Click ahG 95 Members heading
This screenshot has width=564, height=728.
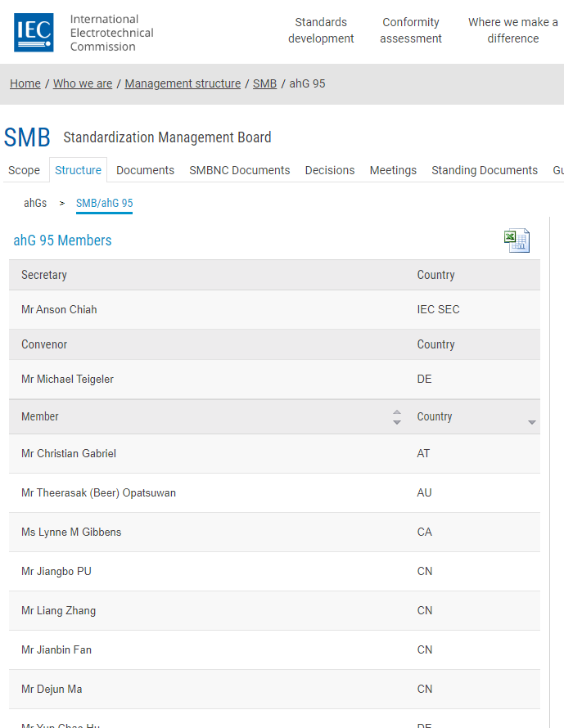point(63,240)
